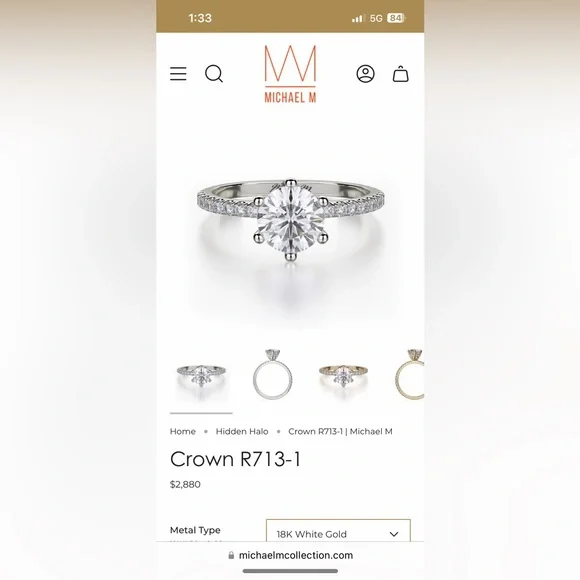Image resolution: width=580 pixels, height=580 pixels.
Task: Tap the search magnifier icon
Action: pos(214,74)
